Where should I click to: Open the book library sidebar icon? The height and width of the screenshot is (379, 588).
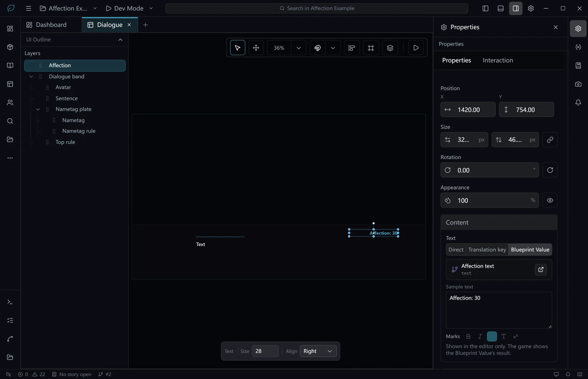pos(10,66)
